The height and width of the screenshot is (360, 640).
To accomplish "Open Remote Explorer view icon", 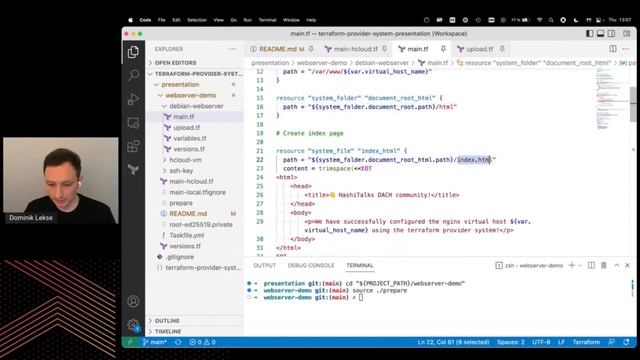I will pyautogui.click(x=133, y=122).
